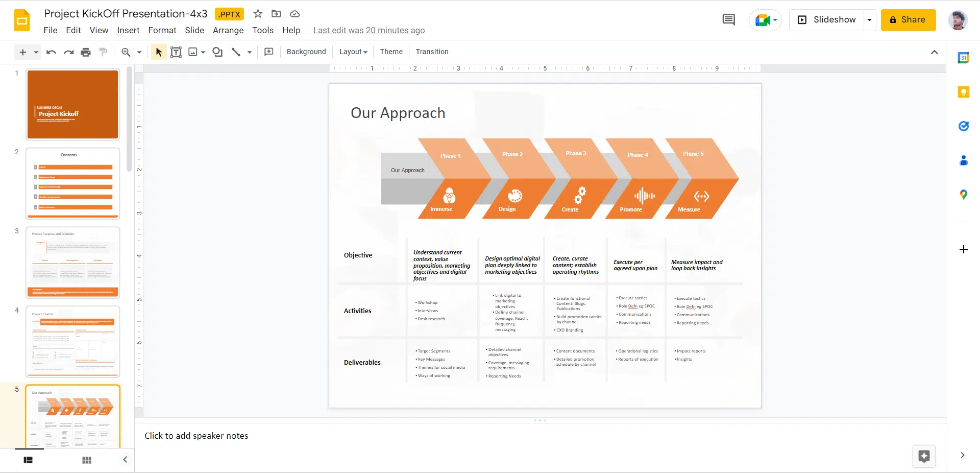Viewport: 980px width, 473px height.
Task: Switch to filmstrip view
Action: pyautogui.click(x=28, y=460)
